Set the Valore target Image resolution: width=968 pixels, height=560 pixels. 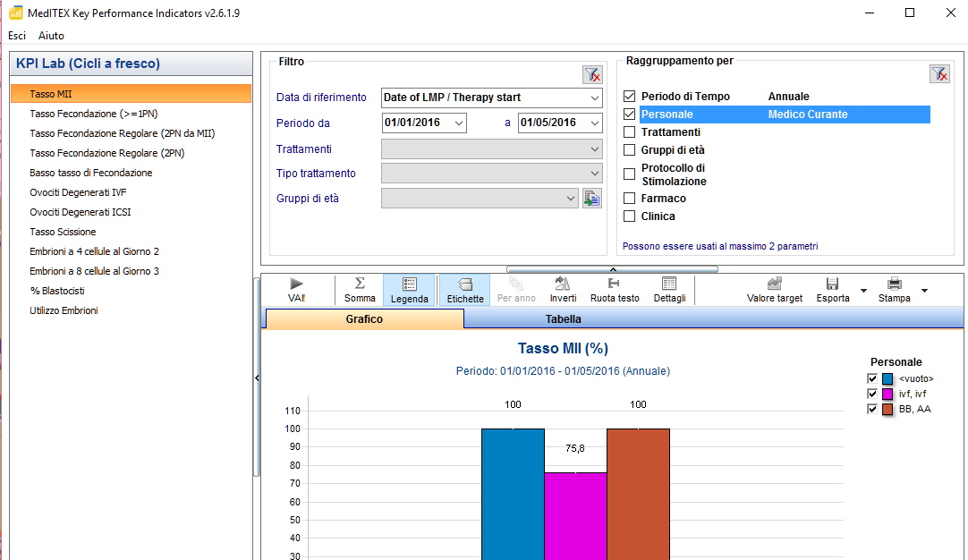(774, 290)
